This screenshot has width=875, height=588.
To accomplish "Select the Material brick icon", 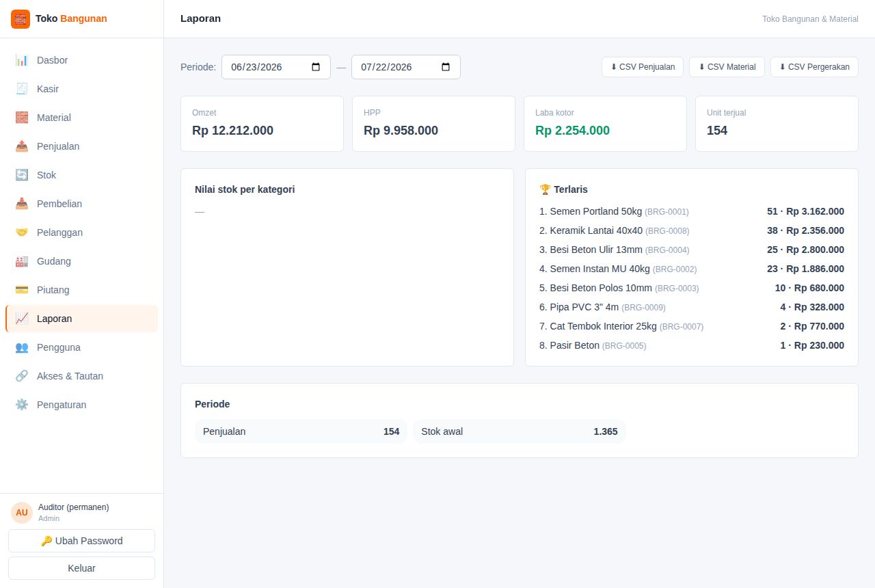I will [x=22, y=118].
